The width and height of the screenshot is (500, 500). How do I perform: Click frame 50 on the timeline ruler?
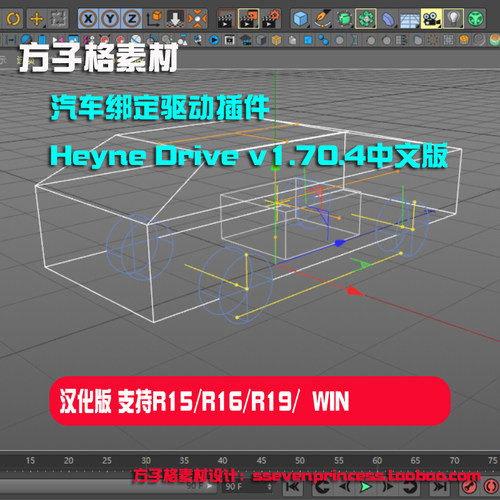tap(300, 461)
